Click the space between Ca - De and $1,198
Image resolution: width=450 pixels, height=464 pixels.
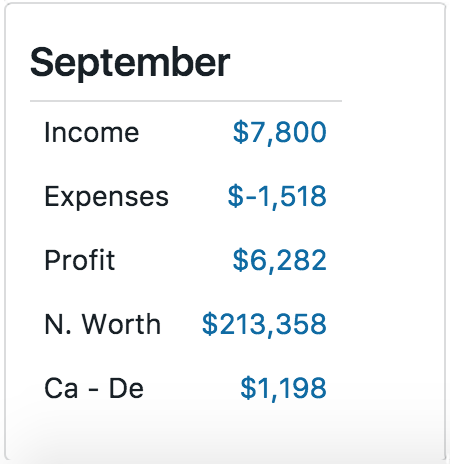click(x=192, y=388)
